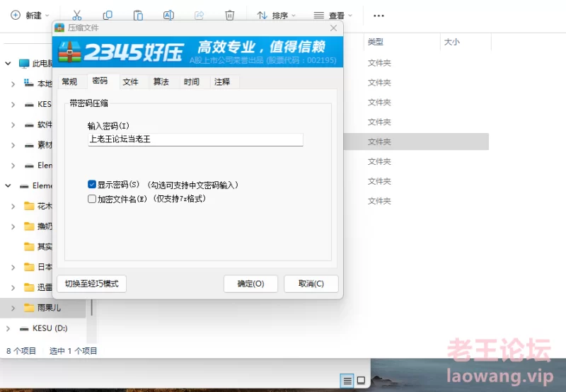Open the 排序 (Sort) dropdown
Viewport: 566px width, 392px height.
276,15
